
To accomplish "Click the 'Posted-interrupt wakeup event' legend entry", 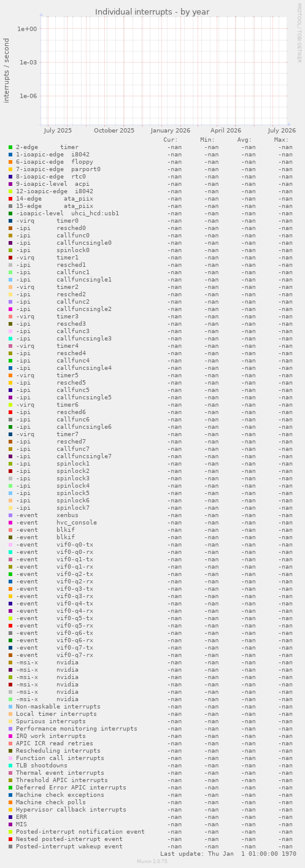I will click(69, 847).
